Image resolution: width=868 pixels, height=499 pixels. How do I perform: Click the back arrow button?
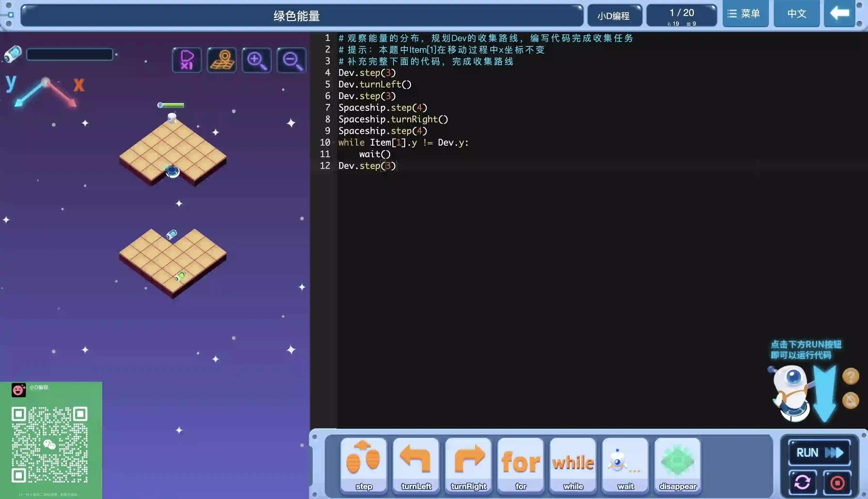tap(840, 14)
